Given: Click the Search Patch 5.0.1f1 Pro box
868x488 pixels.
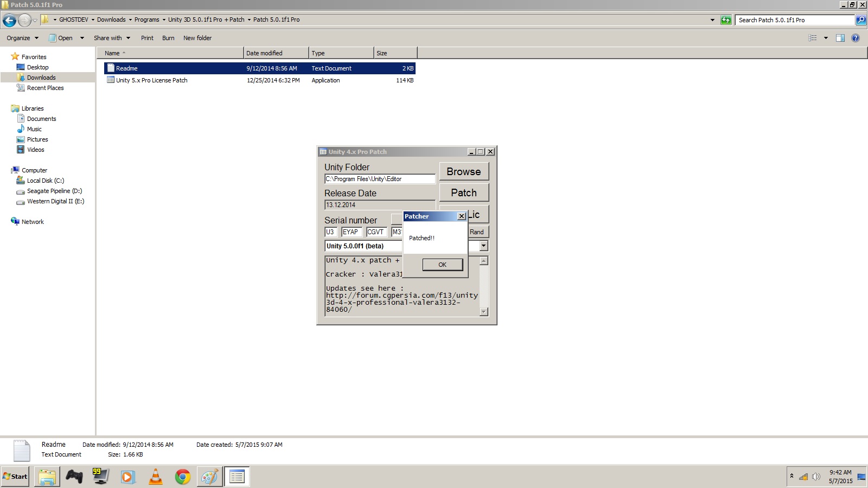Looking at the screenshot, I should [x=795, y=20].
